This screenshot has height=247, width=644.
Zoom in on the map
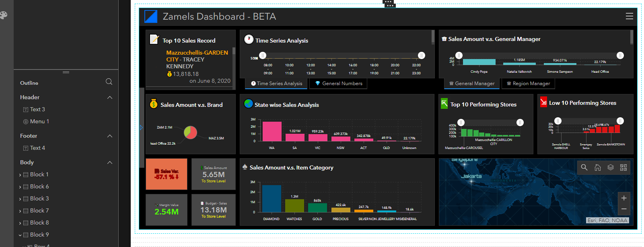[x=624, y=198]
